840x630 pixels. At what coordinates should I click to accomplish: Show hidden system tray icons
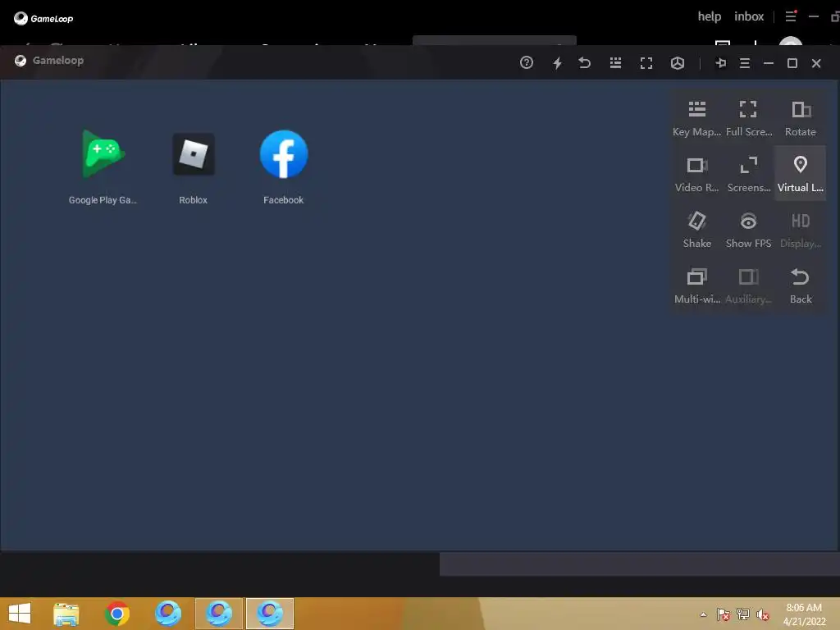pyautogui.click(x=703, y=614)
